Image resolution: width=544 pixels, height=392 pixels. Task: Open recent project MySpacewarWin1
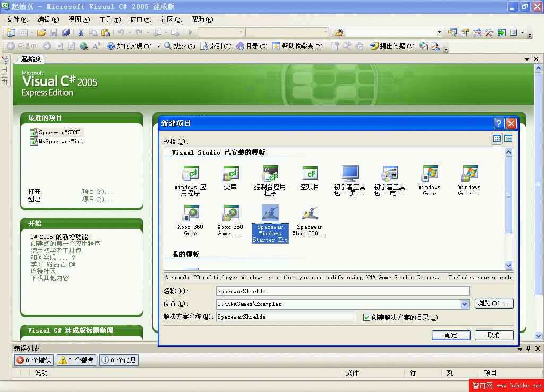point(61,141)
